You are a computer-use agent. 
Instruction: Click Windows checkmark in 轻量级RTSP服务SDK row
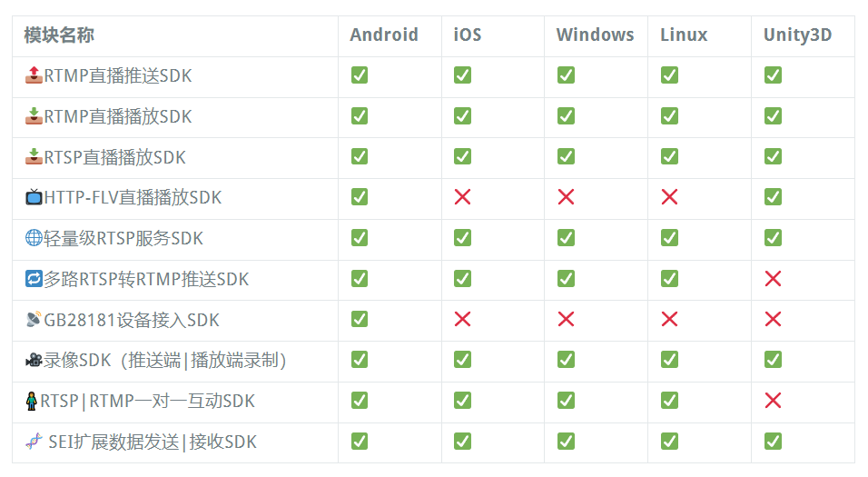point(566,238)
